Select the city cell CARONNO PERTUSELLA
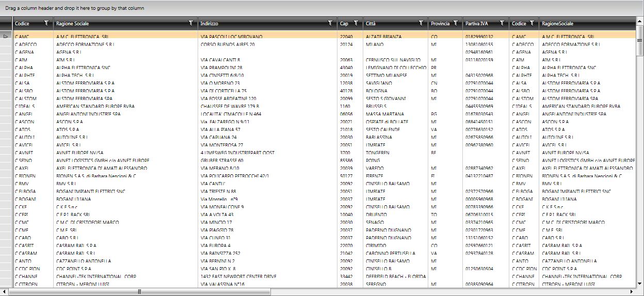Viewport: 644px width, 296px height. click(396, 253)
